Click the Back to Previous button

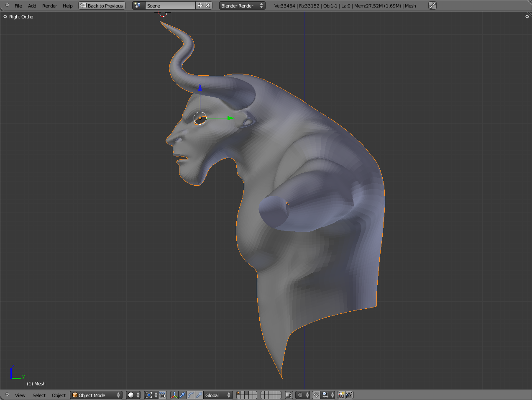pyautogui.click(x=102, y=5)
